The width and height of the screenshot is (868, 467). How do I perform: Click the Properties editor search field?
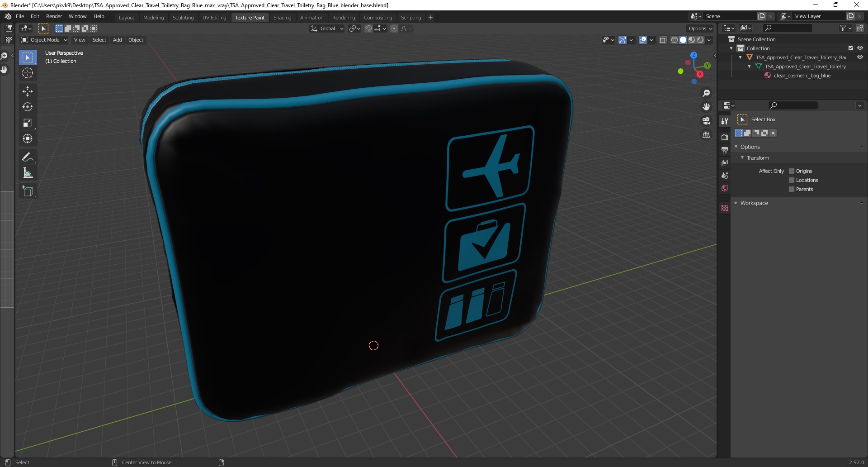(x=793, y=105)
